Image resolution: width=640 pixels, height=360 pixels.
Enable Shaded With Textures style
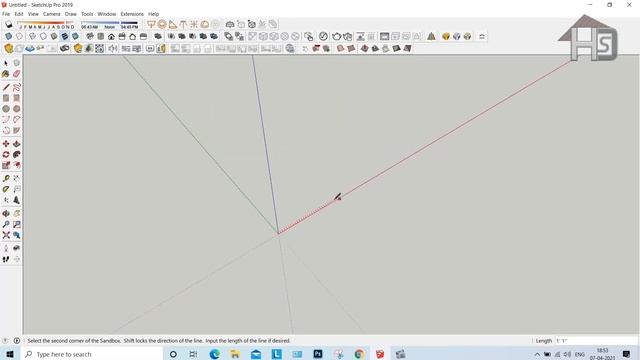tap(64, 37)
